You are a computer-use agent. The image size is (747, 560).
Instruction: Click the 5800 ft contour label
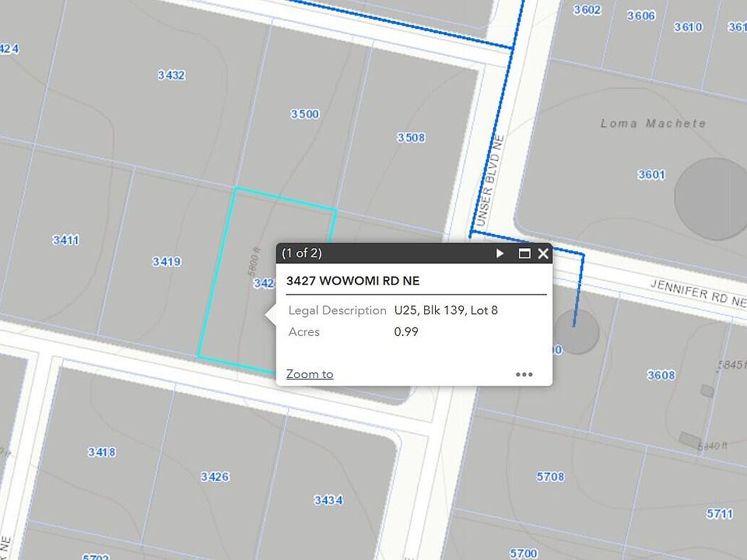(x=254, y=261)
